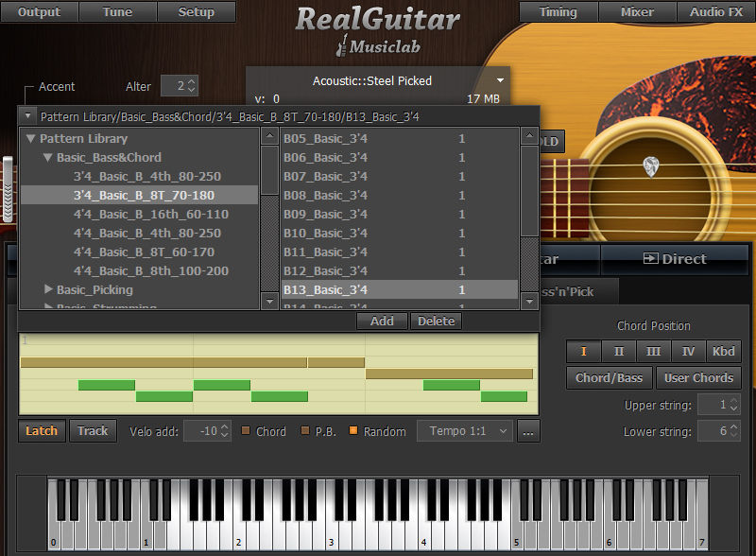
Task: Select pattern B10_Basic_3'4
Action: [399, 233]
